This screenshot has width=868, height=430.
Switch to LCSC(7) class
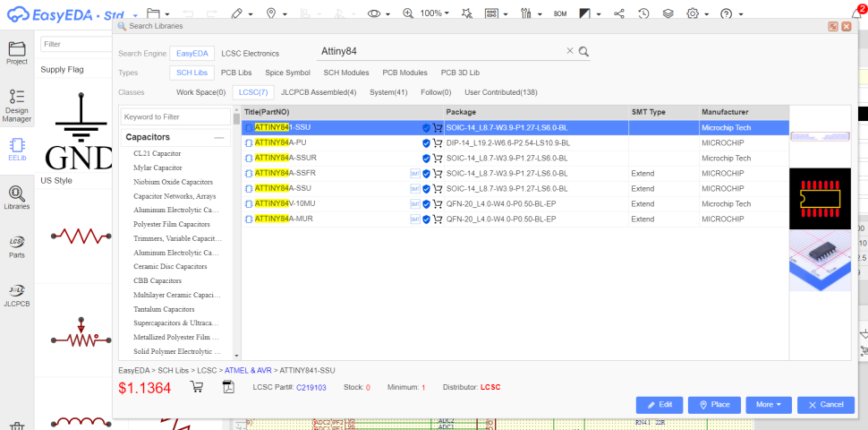pos(253,92)
